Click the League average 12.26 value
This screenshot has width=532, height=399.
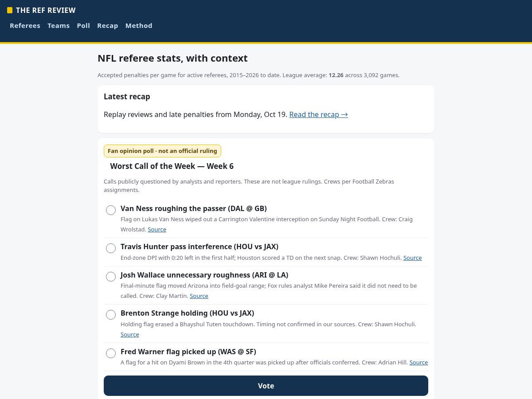point(336,75)
